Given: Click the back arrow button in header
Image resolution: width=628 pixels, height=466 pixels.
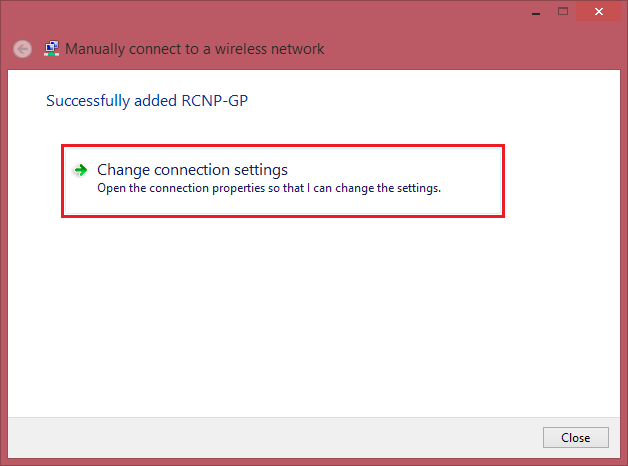Looking at the screenshot, I should tap(23, 49).
